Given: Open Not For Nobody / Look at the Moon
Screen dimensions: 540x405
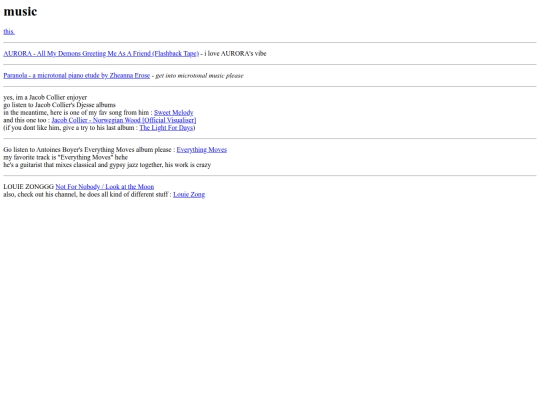Looking at the screenshot, I should (105, 187).
